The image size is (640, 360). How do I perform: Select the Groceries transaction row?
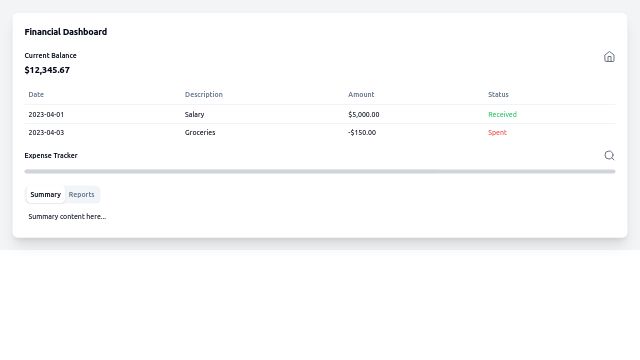tap(320, 132)
